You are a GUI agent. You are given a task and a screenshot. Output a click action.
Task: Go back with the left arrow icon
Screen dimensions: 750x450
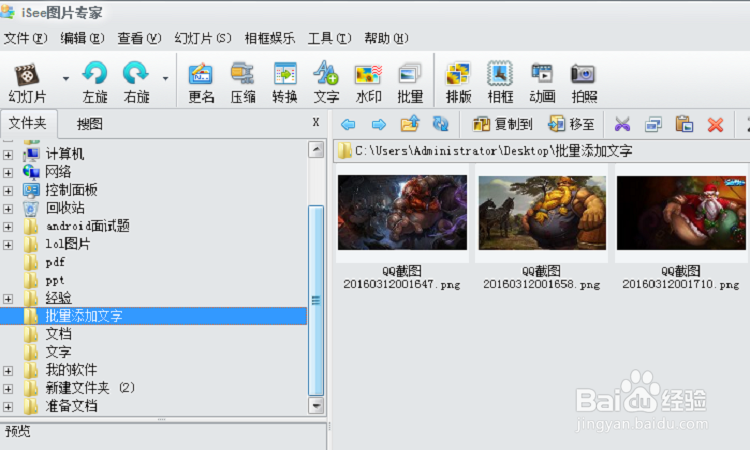(348, 125)
